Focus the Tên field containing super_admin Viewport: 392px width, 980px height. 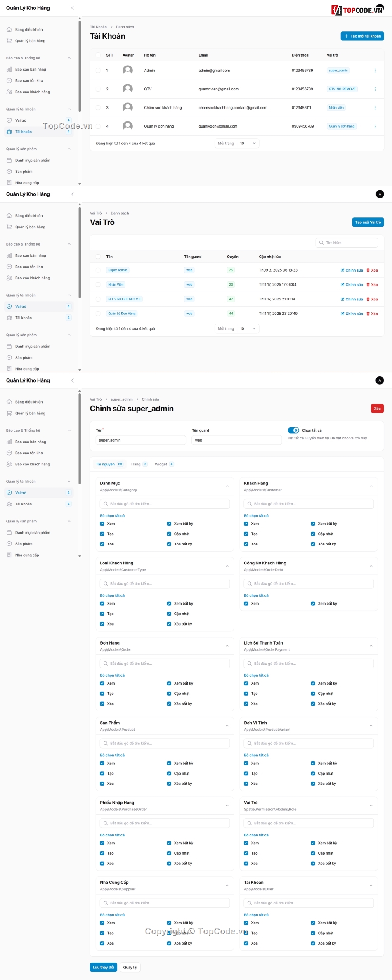[141, 440]
